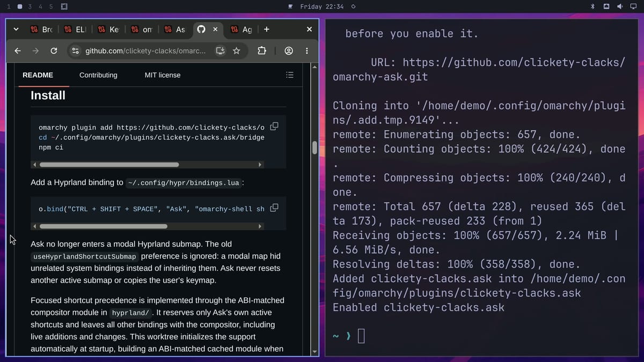Reload the GitHub page
The image size is (644, 362).
tap(54, 51)
